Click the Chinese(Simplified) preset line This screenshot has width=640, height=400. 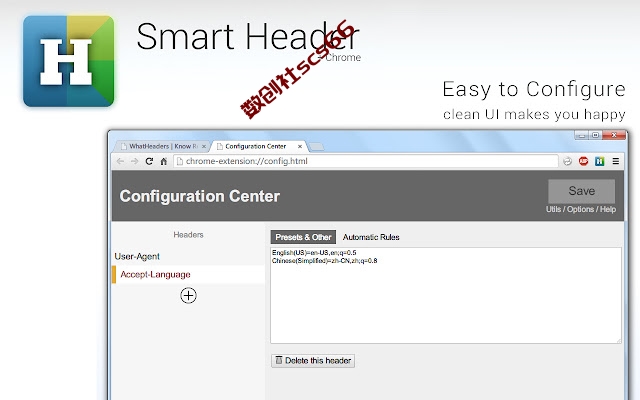[x=324, y=261]
